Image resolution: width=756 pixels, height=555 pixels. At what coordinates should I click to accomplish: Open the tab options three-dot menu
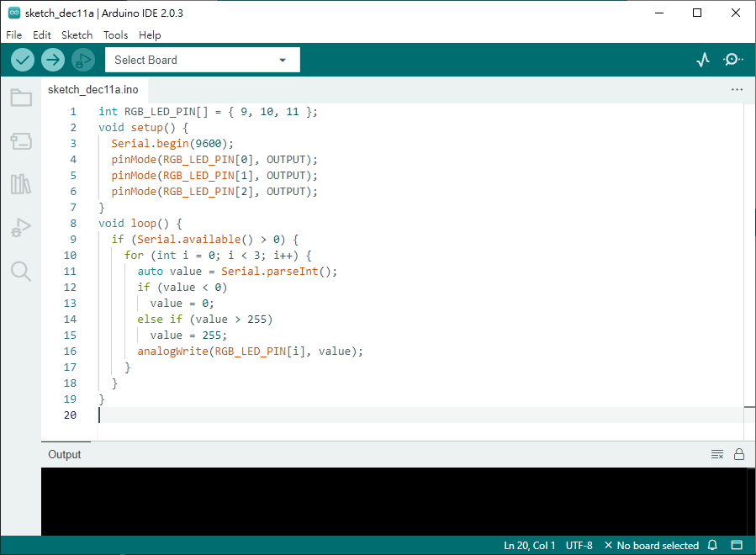tap(737, 89)
